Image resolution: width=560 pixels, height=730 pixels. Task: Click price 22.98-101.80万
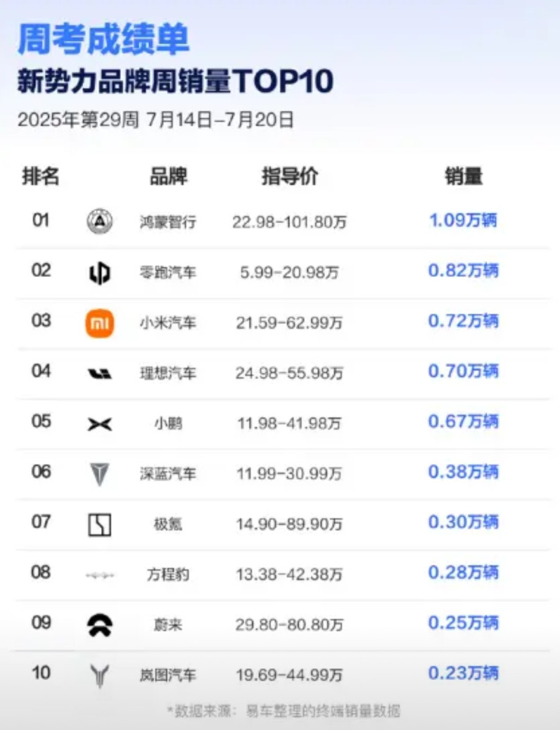pos(290,222)
